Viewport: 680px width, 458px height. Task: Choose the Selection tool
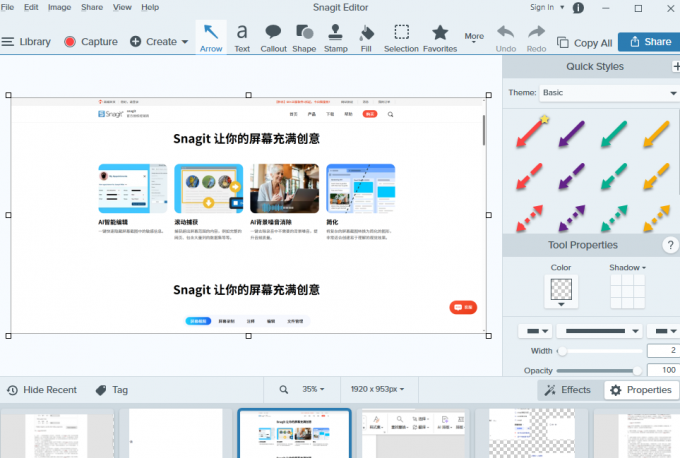401,38
